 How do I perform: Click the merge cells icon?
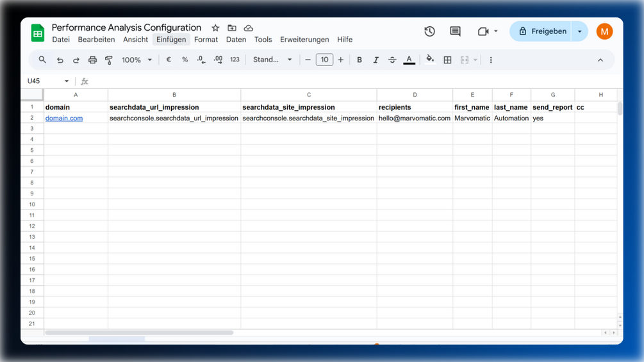pos(465,60)
